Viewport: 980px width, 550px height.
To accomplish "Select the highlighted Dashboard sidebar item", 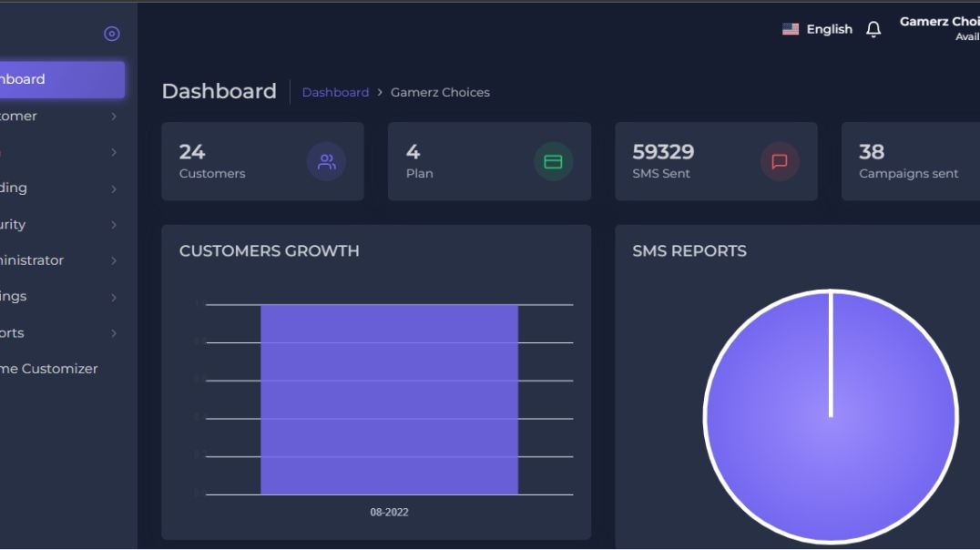I will pyautogui.click(x=55, y=79).
